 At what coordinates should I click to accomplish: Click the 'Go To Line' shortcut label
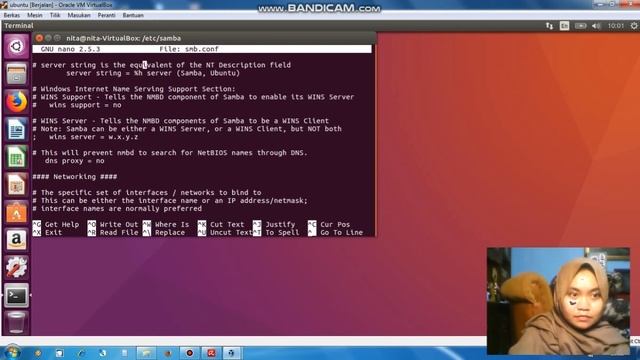tap(341, 233)
